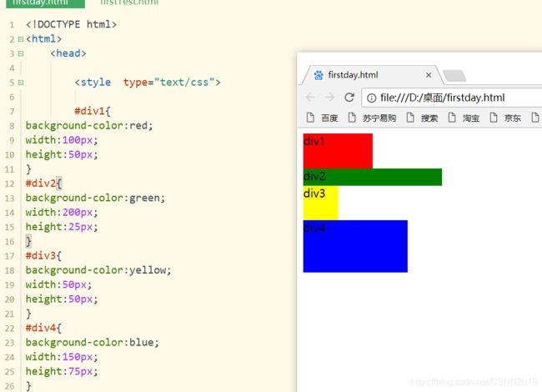This screenshot has height=392, width=542.
Task: Open the 苏宁易购 bookmark
Action: coord(372,118)
